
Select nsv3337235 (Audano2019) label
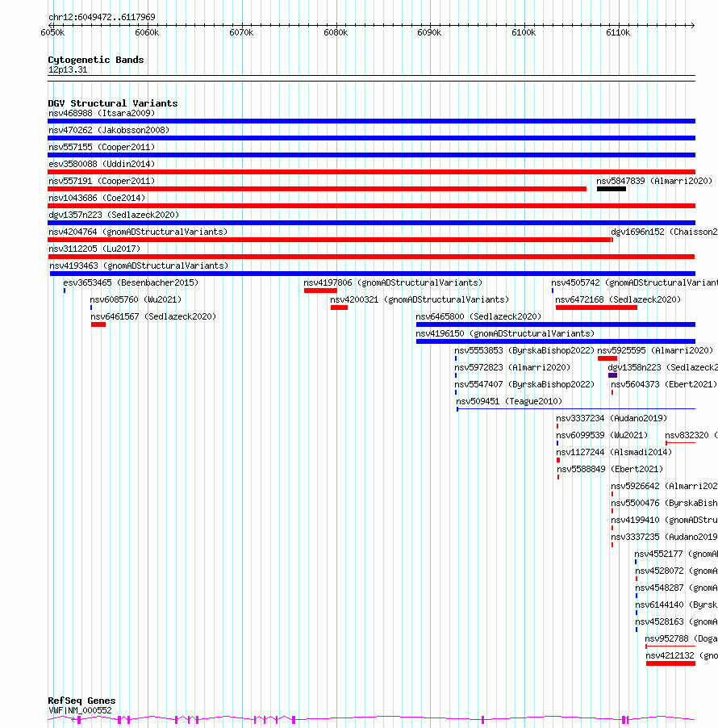pos(664,537)
